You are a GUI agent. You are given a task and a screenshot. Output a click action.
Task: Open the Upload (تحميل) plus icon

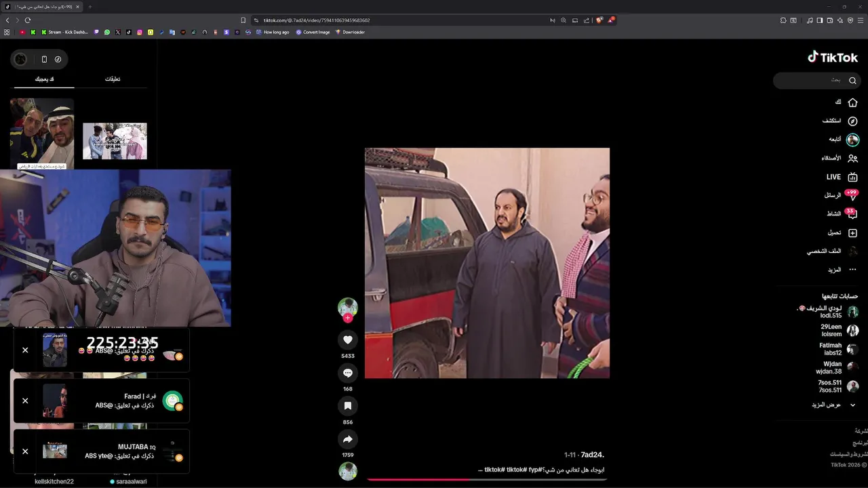[x=852, y=232]
